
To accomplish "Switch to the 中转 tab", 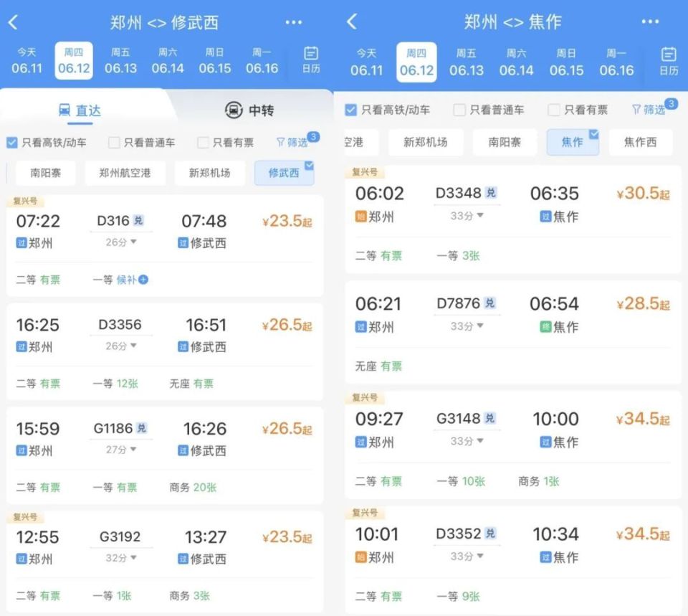I will (249, 110).
